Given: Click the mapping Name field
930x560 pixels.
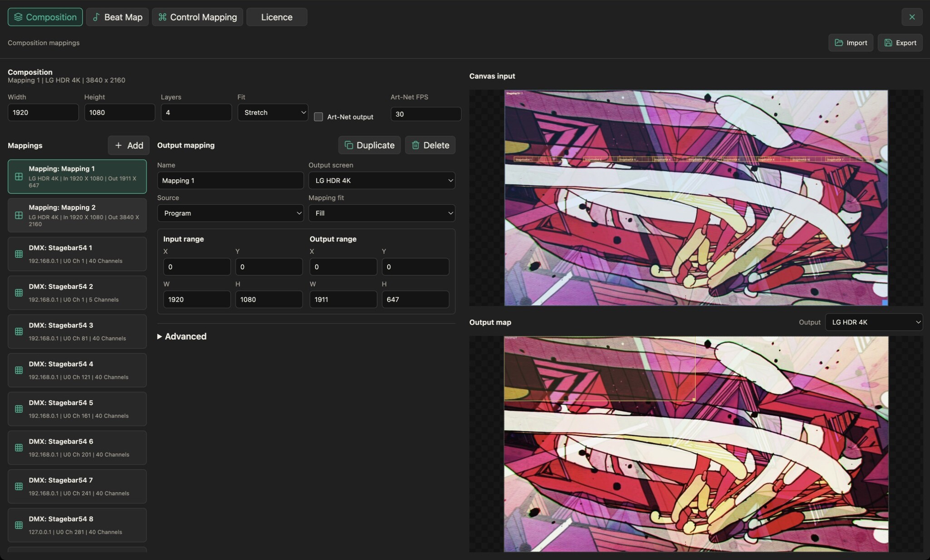Looking at the screenshot, I should click(x=230, y=181).
